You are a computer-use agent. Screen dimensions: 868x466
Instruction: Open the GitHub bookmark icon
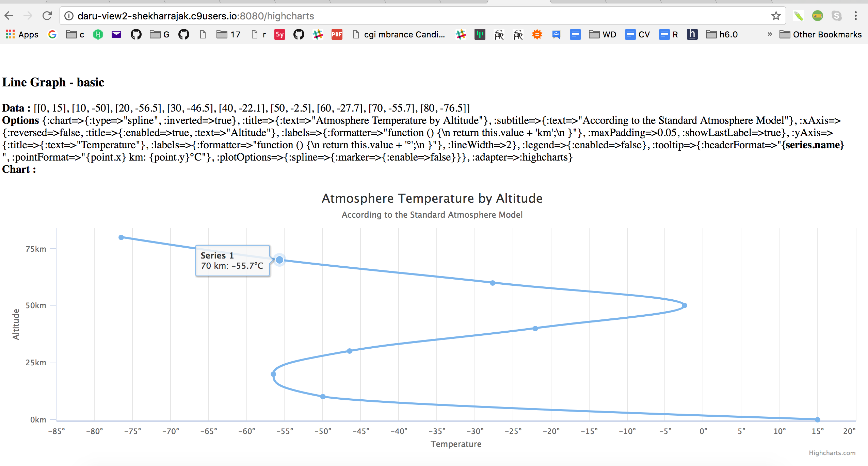click(x=136, y=34)
